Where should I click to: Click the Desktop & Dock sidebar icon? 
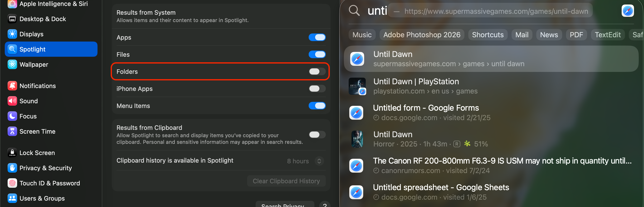point(12,19)
